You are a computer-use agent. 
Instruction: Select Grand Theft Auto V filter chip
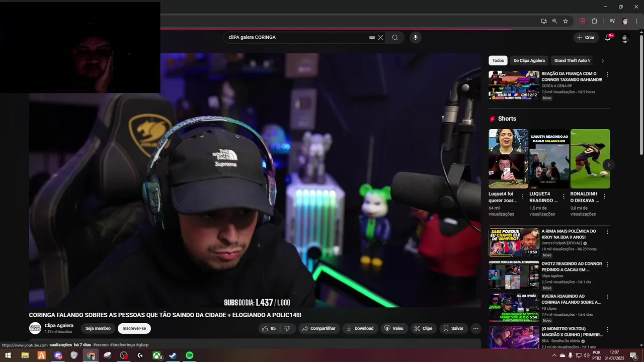(x=573, y=60)
